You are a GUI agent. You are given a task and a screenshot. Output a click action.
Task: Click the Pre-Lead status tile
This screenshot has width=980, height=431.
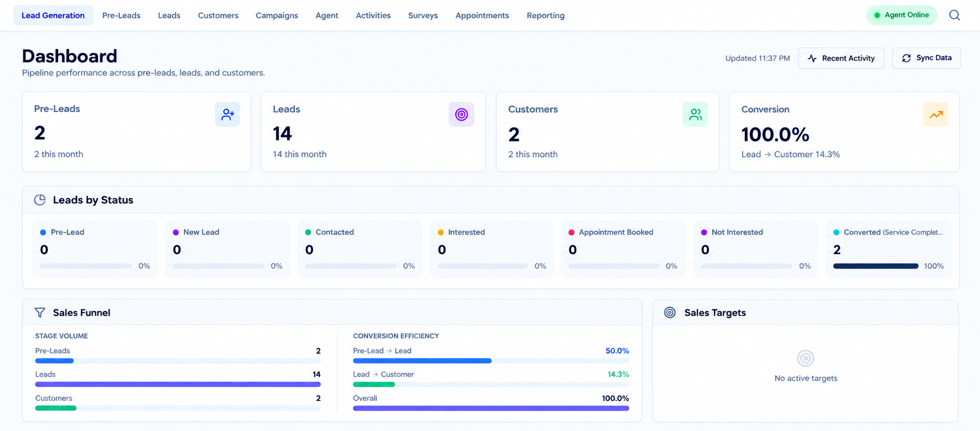pyautogui.click(x=95, y=249)
